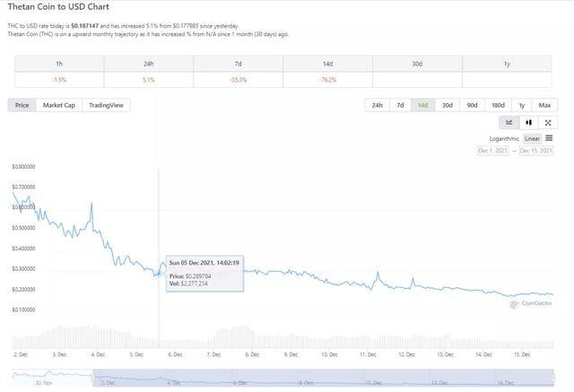Click the 30d table header cell
574x392 pixels.
point(417,64)
